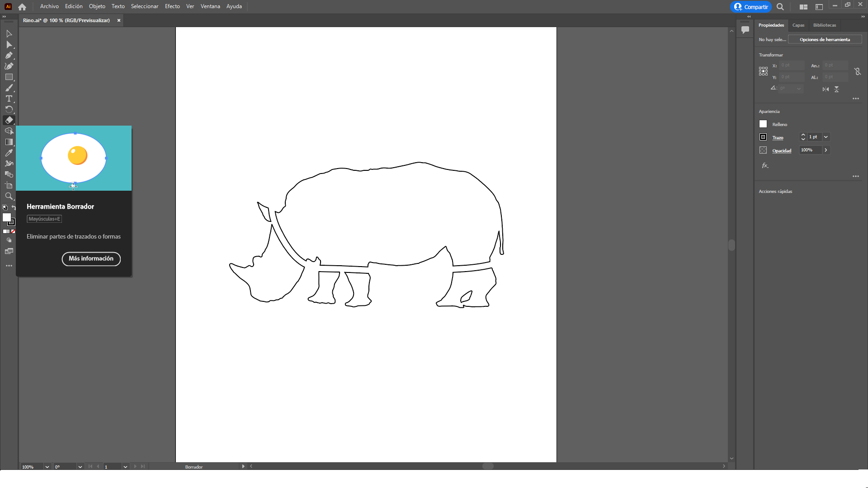Choose the Paintbrush tool
The image size is (868, 488).
tap(9, 88)
